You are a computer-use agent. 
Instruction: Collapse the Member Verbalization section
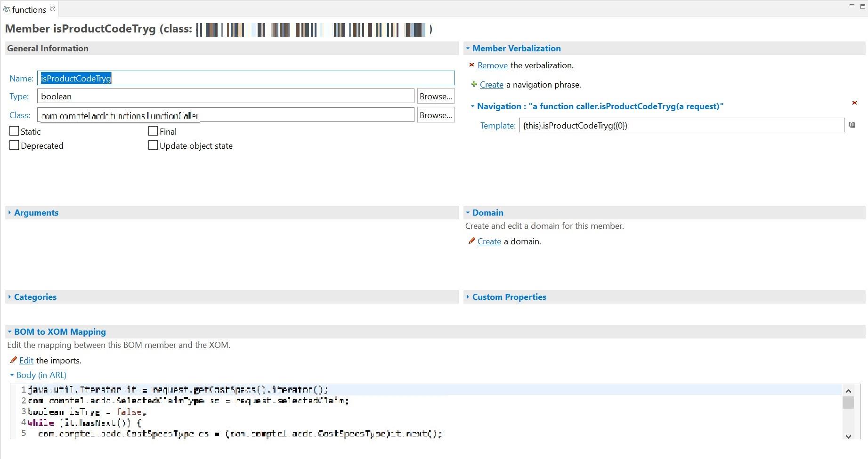pos(467,48)
